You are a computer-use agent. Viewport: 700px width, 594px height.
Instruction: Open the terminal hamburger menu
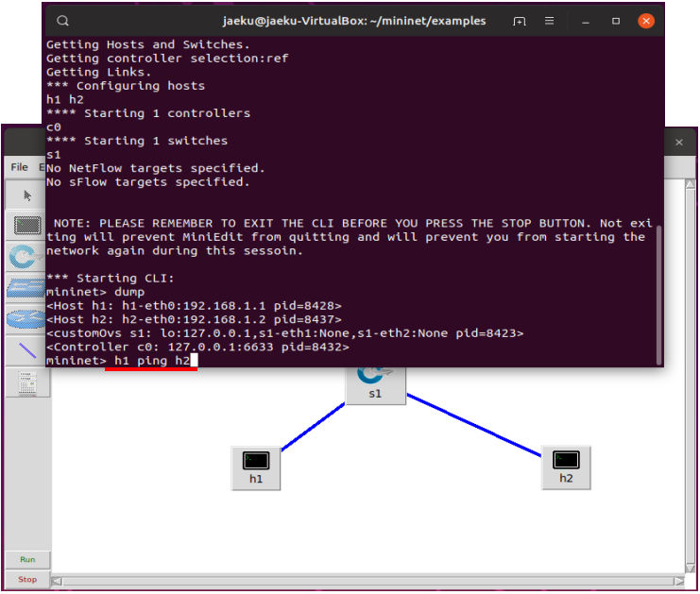pos(549,21)
